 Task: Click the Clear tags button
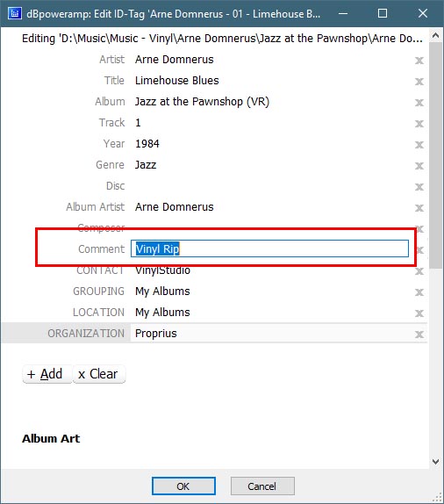pyautogui.click(x=99, y=374)
